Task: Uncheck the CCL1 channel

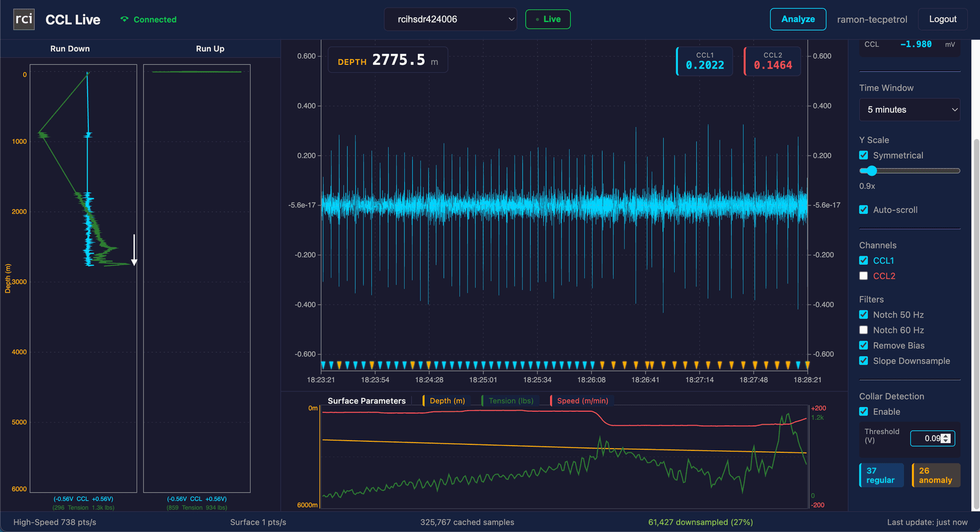Action: point(864,260)
